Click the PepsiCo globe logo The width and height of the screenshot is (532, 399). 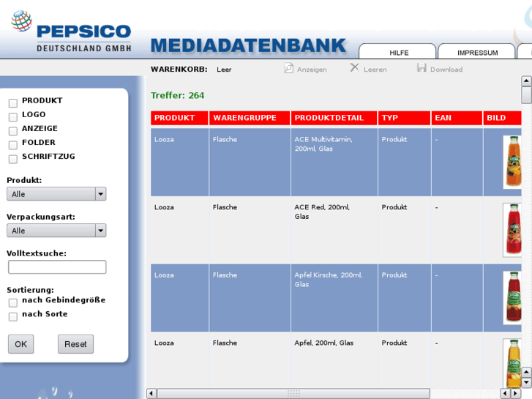(21, 21)
